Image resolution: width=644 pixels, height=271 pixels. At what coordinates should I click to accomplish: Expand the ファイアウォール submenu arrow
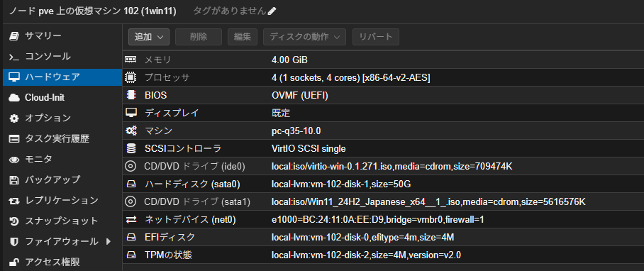click(109, 241)
